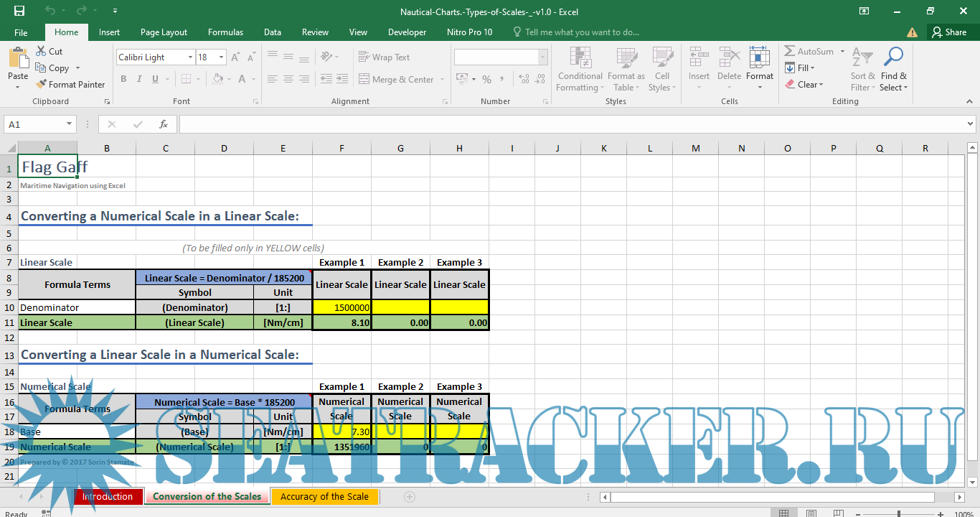Click the Share button
Image resolution: width=980 pixels, height=517 pixels.
click(948, 32)
